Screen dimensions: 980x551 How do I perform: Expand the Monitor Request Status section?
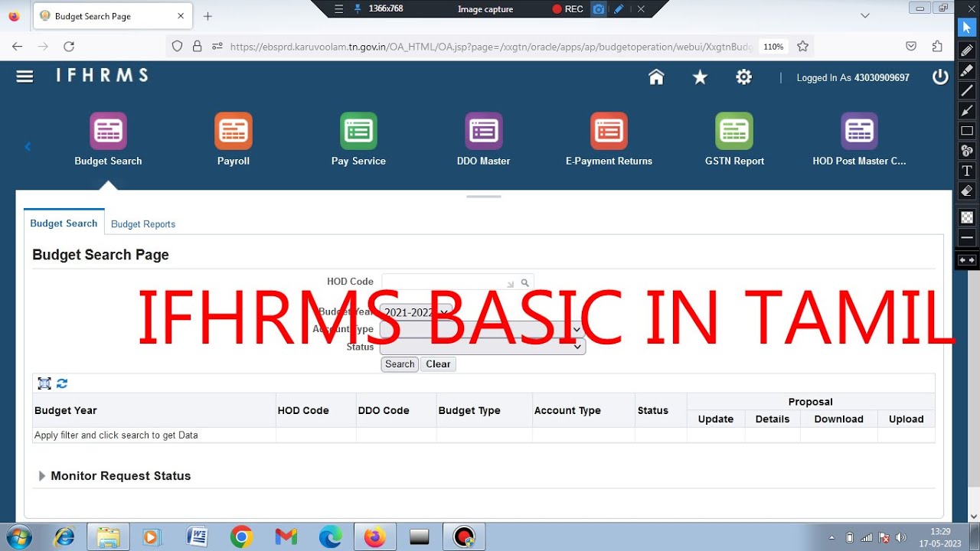(x=42, y=476)
